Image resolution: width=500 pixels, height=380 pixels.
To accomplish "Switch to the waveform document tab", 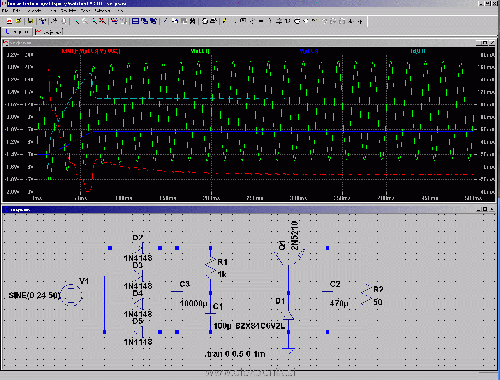I will coord(49,32).
